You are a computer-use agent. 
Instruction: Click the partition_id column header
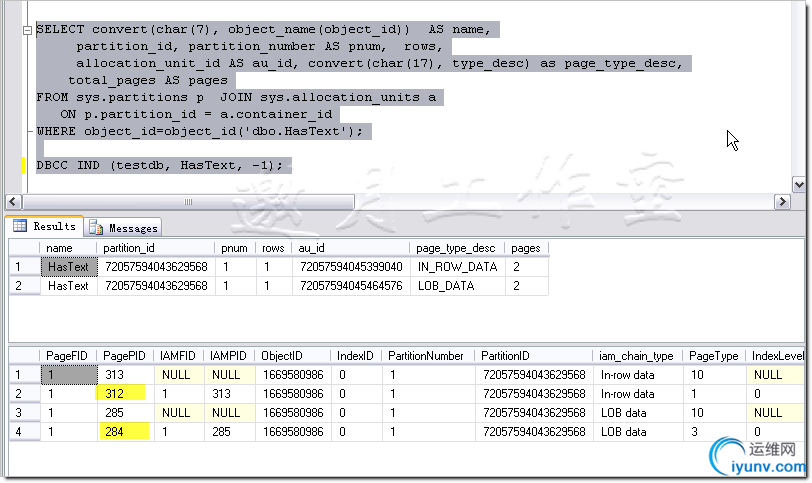point(155,248)
